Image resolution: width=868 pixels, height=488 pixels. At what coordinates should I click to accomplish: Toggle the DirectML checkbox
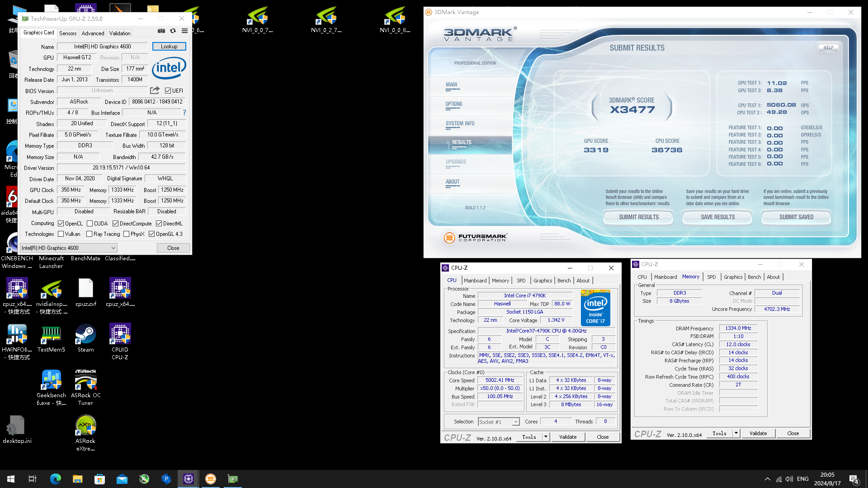[159, 223]
